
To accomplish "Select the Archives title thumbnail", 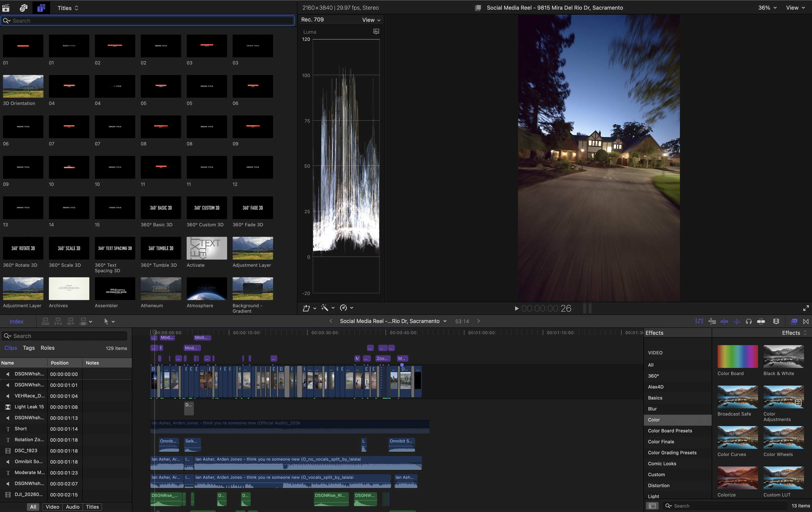I will pyautogui.click(x=69, y=288).
